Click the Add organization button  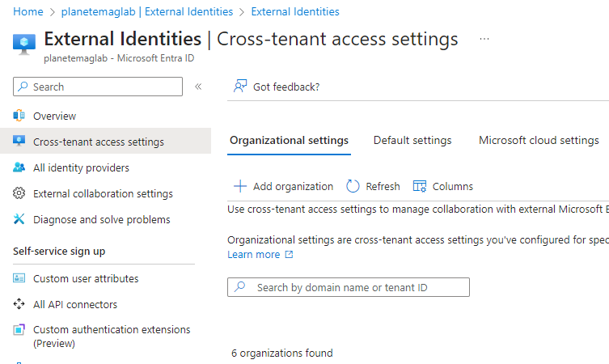283,186
